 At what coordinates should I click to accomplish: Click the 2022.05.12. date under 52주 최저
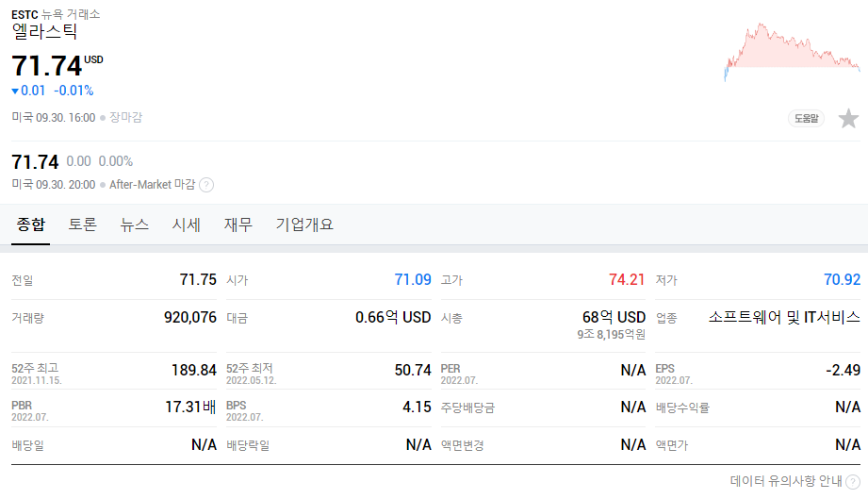252,381
